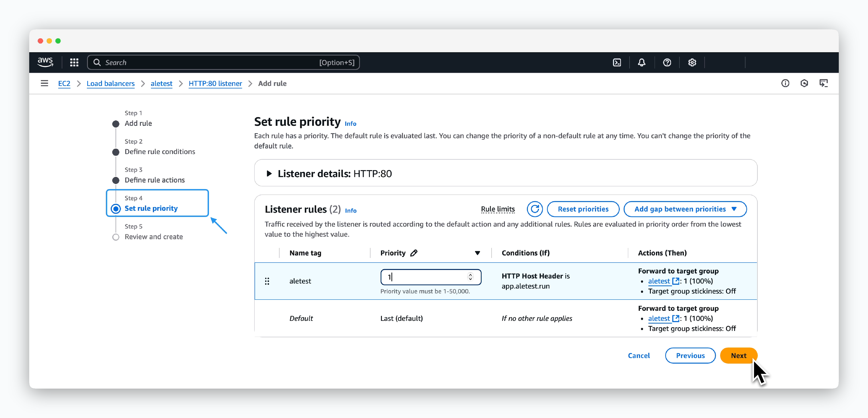Open the info panel circle icon
Viewport: 868px width, 418px height.
tap(785, 83)
